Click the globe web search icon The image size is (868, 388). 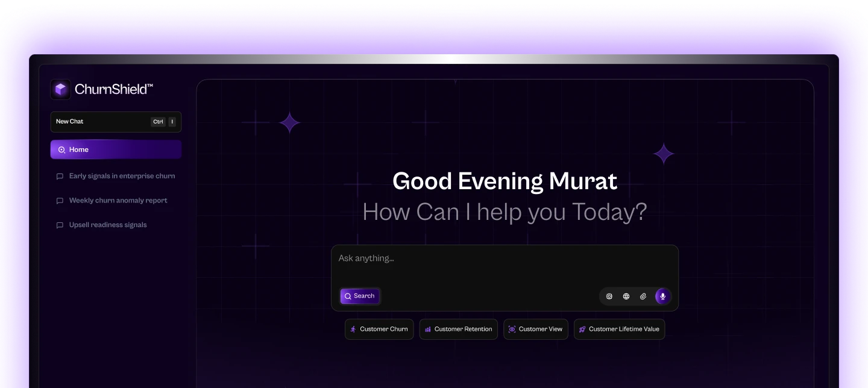click(x=626, y=296)
